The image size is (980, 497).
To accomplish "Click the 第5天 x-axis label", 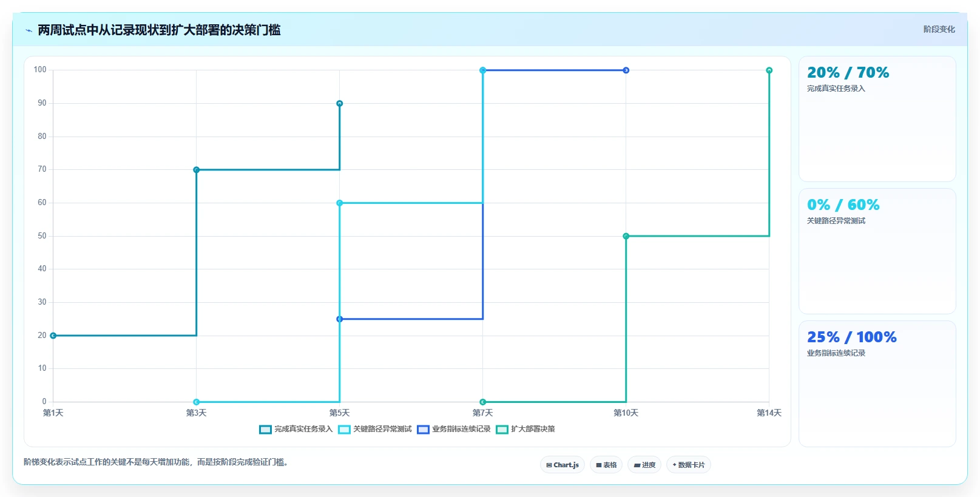I will point(340,413).
